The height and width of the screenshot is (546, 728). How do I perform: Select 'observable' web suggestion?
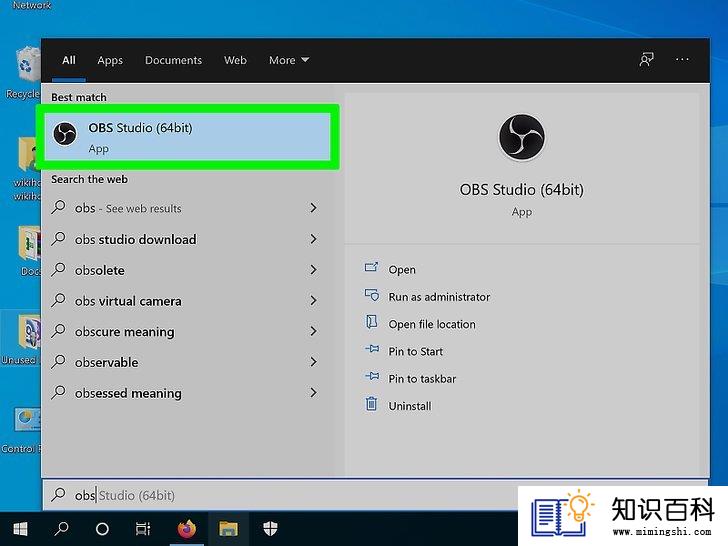(x=186, y=362)
